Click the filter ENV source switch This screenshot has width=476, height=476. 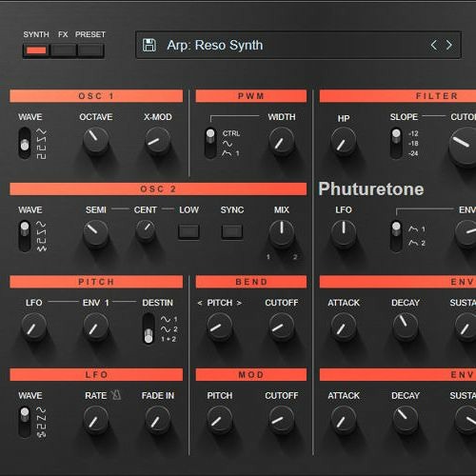pos(396,236)
